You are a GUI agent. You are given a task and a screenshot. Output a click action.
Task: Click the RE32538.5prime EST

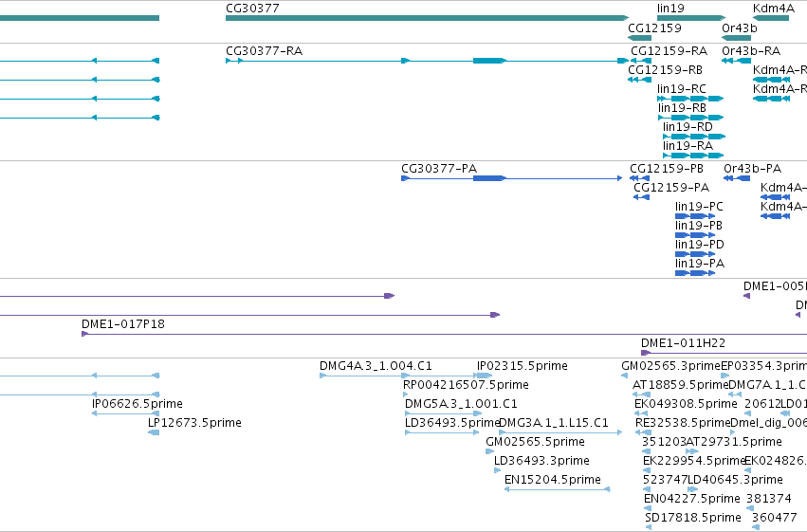(641, 432)
